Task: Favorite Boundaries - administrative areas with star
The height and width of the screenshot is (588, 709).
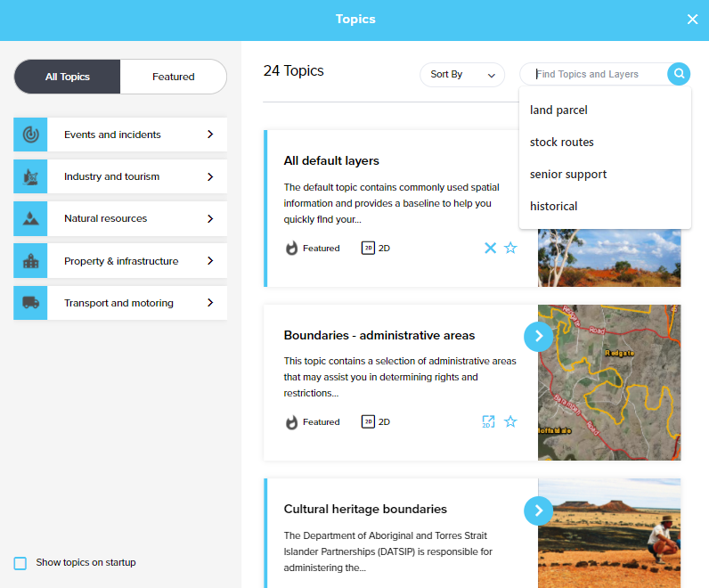Action: [510, 421]
